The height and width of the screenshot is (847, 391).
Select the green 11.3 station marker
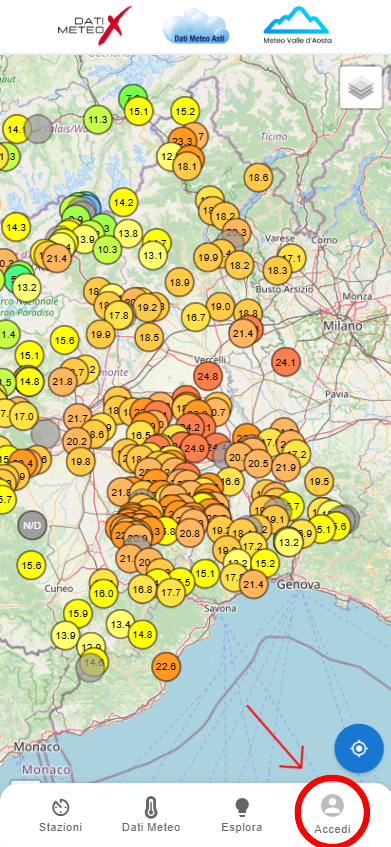click(x=98, y=120)
